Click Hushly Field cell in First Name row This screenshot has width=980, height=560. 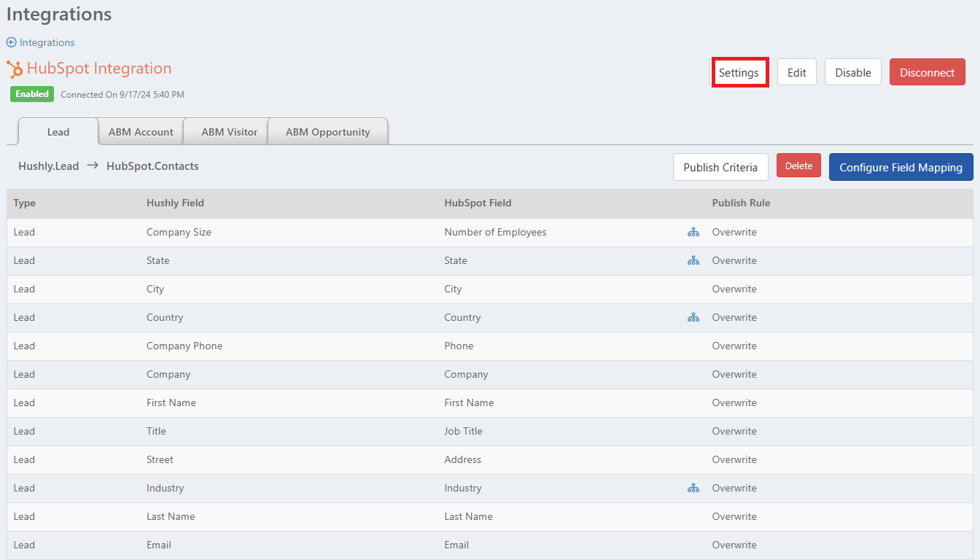tap(171, 403)
